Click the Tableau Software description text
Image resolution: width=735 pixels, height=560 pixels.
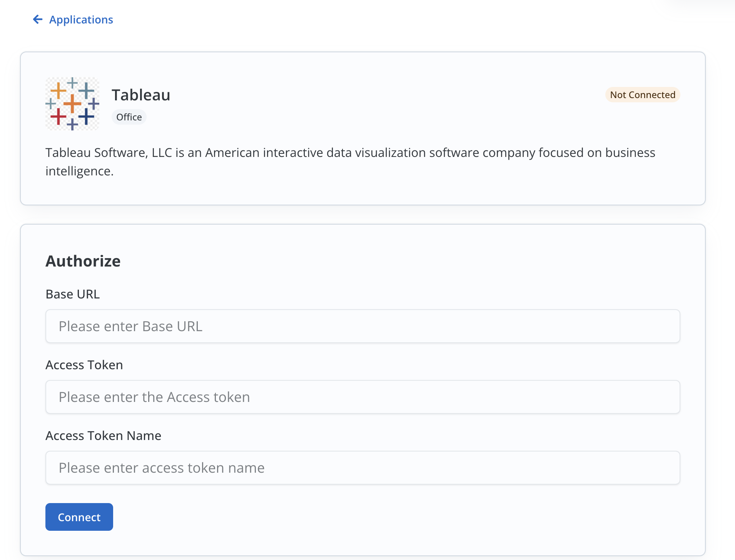(350, 162)
